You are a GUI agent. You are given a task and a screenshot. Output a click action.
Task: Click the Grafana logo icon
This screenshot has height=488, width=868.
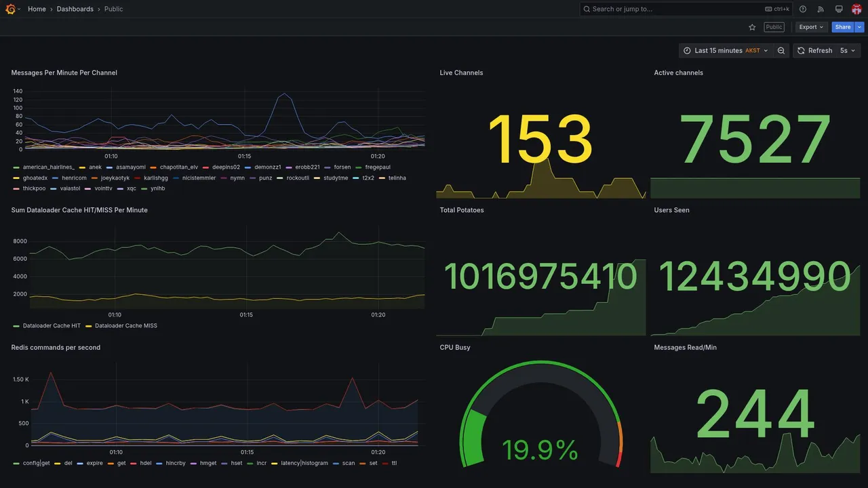point(10,9)
